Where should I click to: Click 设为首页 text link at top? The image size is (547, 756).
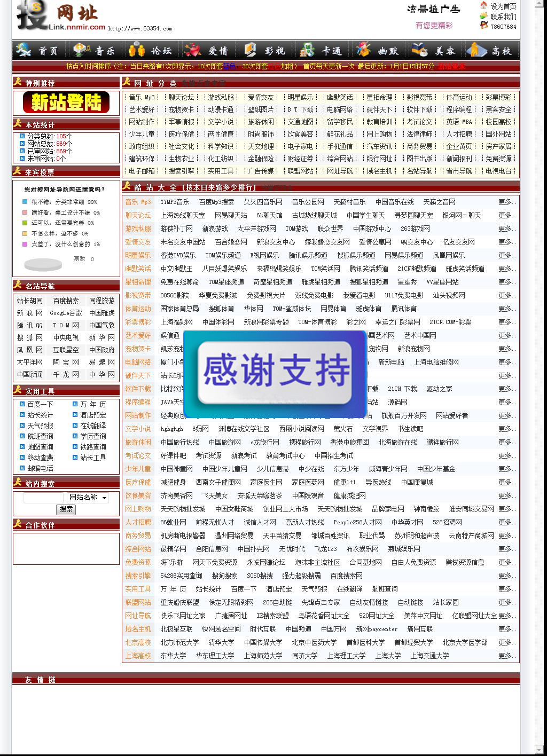click(503, 6)
